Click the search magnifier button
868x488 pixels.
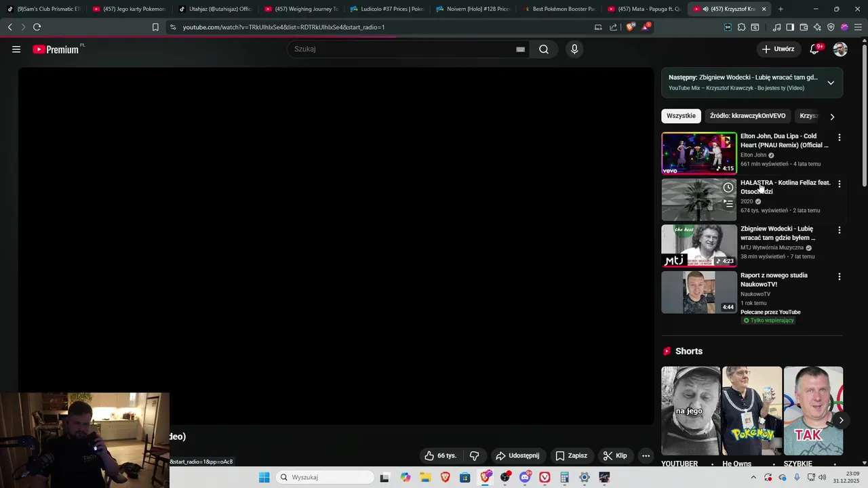pos(544,49)
